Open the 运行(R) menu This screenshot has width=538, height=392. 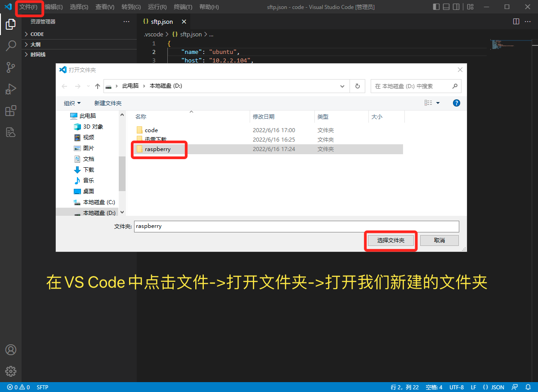tap(157, 7)
